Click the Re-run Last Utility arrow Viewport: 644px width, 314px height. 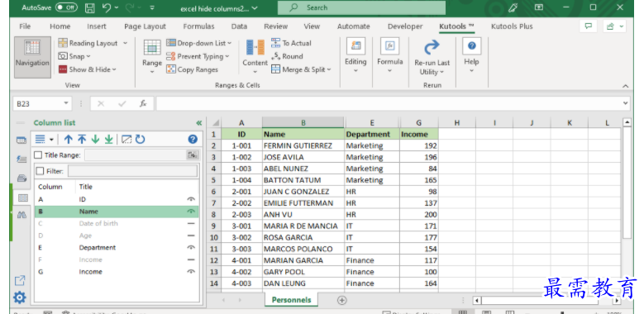tap(432, 48)
